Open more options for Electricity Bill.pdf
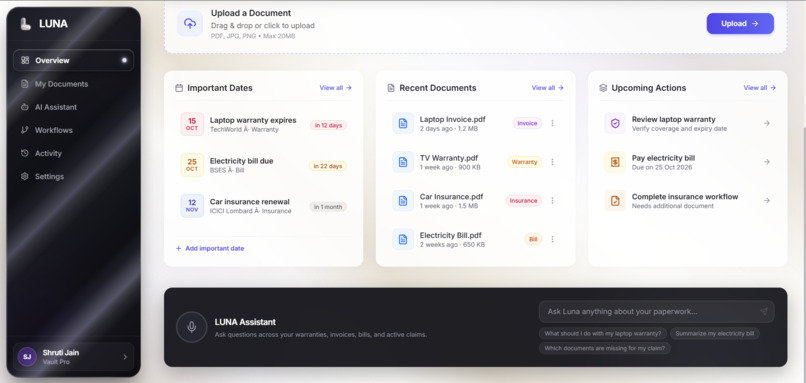This screenshot has width=806, height=383. pyautogui.click(x=553, y=239)
